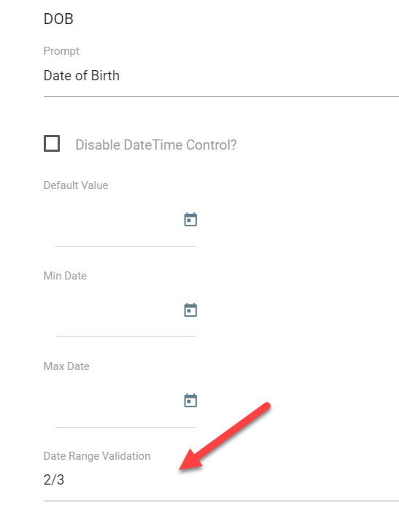This screenshot has height=532, width=399.
Task: Click the 'Prompt' field label
Action: coord(61,51)
